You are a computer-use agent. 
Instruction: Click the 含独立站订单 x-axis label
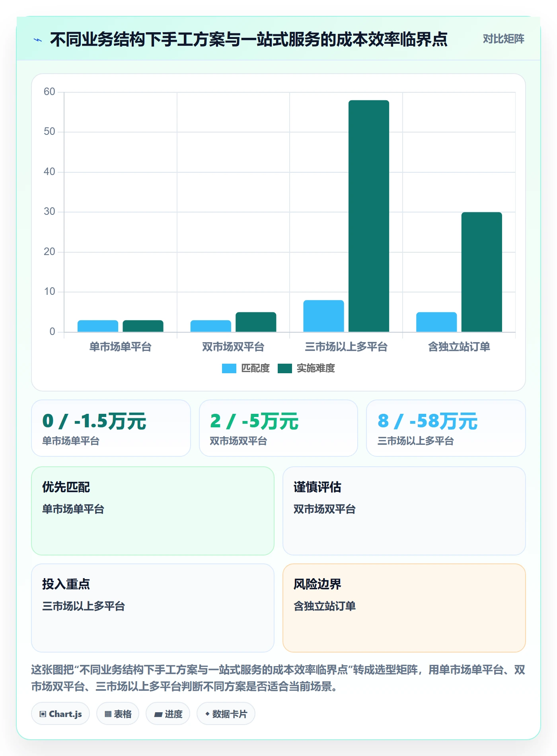(459, 347)
